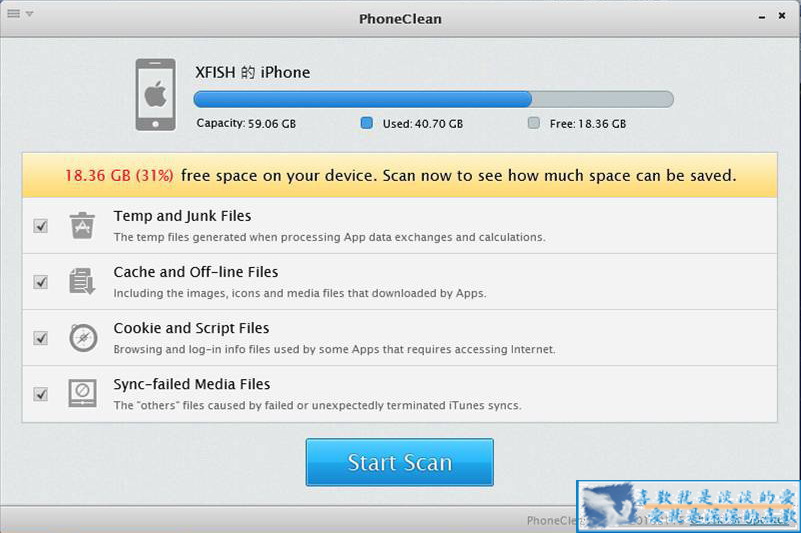Click the iPhone device icon
801x533 pixels.
coord(155,95)
